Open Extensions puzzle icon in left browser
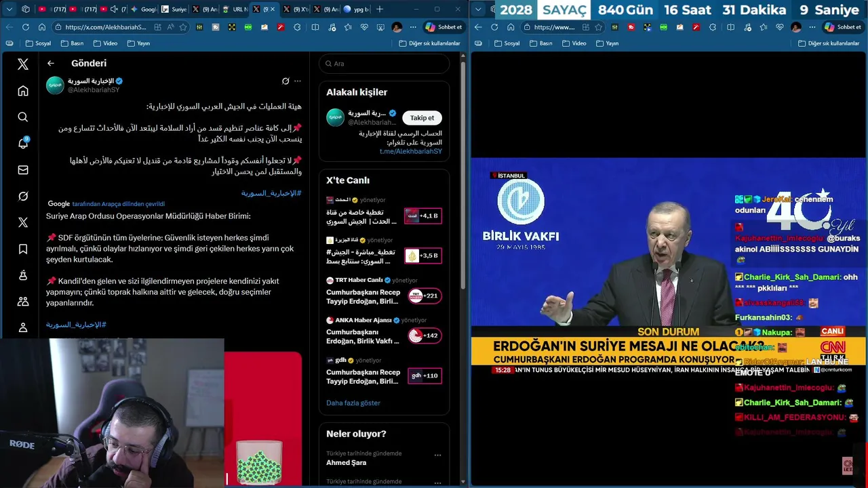The height and width of the screenshot is (488, 868). 297,27
